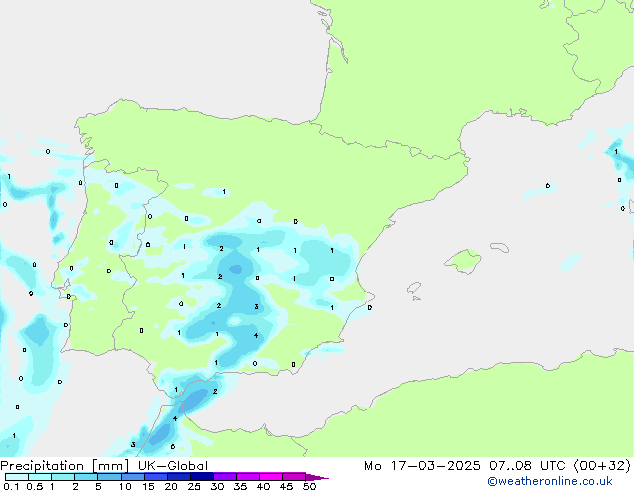Screen dimensions: 634x490
Task: Select the 0.5–1 mm legend swatch
Action: coord(40,477)
